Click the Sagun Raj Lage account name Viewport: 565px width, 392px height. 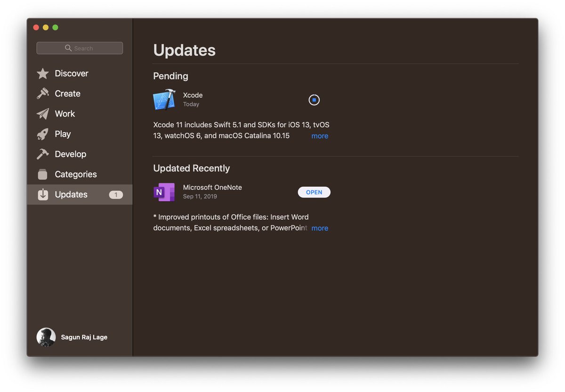(x=84, y=337)
